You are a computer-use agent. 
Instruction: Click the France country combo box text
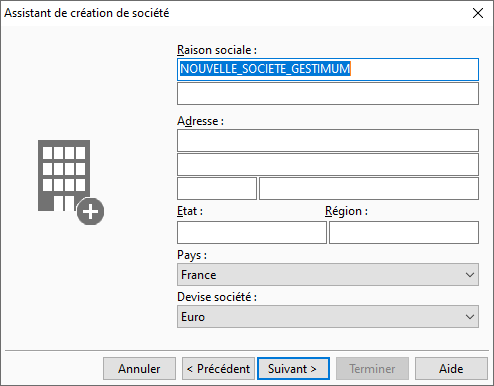[x=199, y=275]
